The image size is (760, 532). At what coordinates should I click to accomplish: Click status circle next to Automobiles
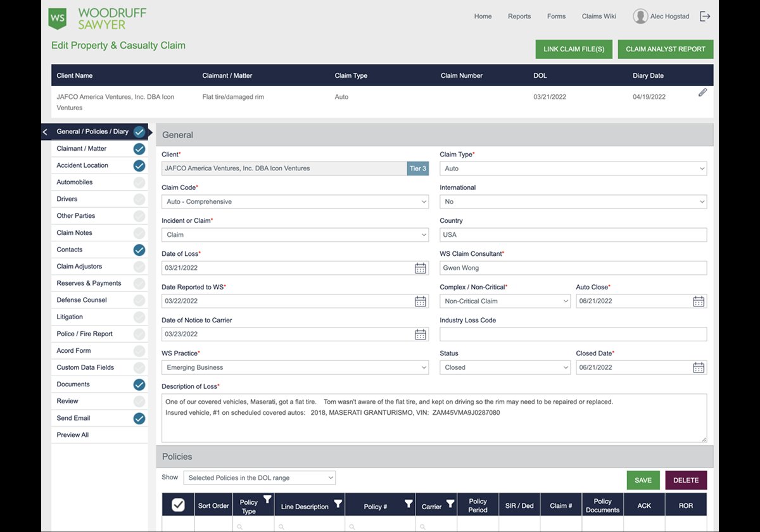[139, 182]
